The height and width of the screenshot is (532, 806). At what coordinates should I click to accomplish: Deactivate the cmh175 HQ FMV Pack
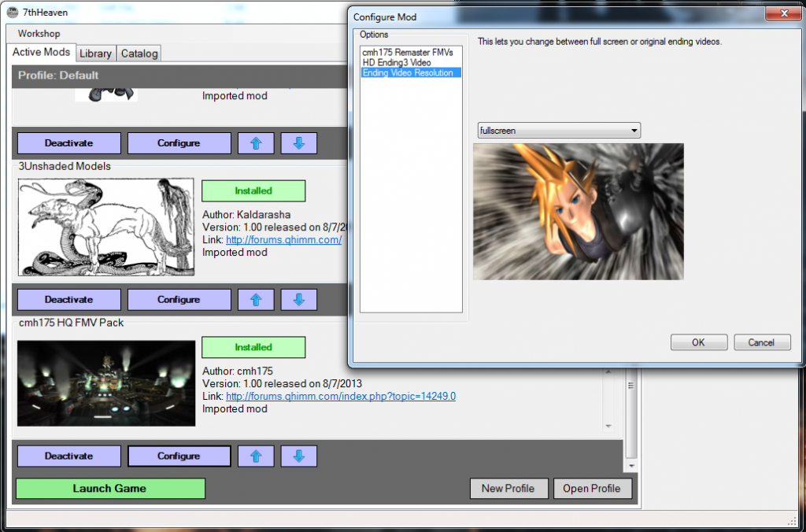click(69, 456)
